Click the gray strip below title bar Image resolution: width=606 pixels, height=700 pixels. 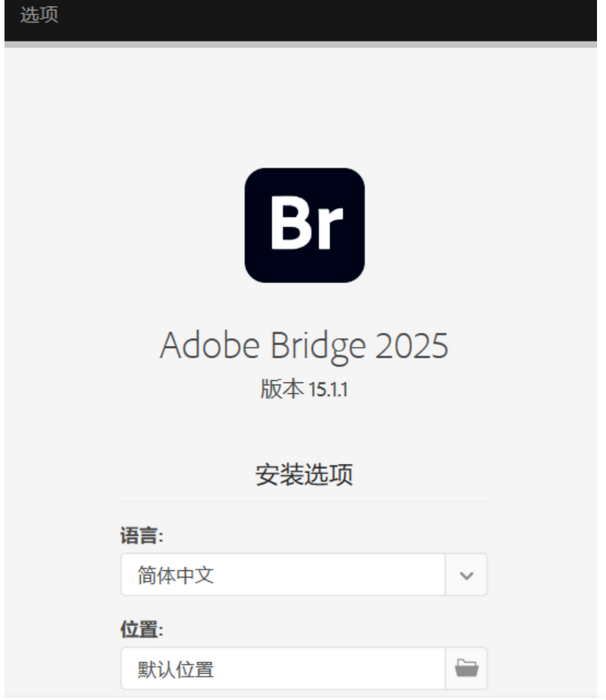(x=301, y=44)
